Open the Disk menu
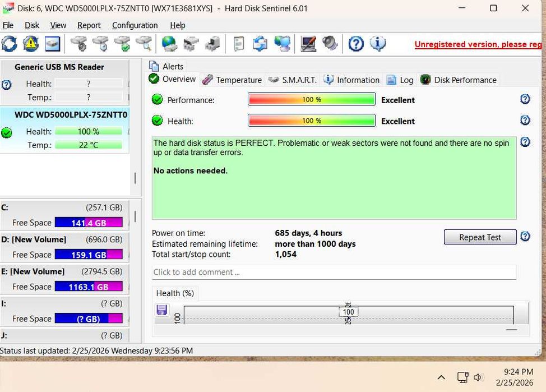 point(32,25)
